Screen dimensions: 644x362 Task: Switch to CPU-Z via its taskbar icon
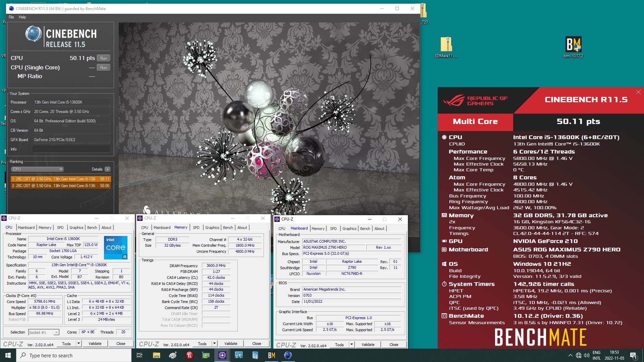[x=222, y=355]
